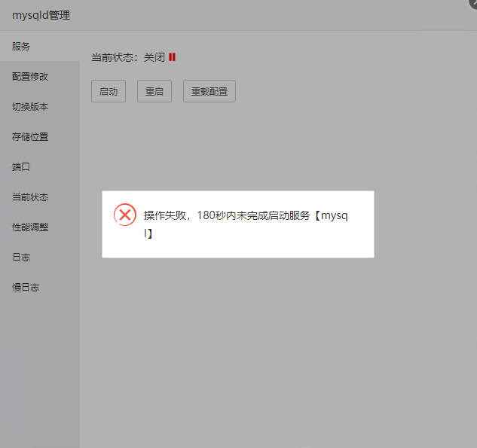Open 性能调整 section
The image size is (477, 448).
[39, 227]
